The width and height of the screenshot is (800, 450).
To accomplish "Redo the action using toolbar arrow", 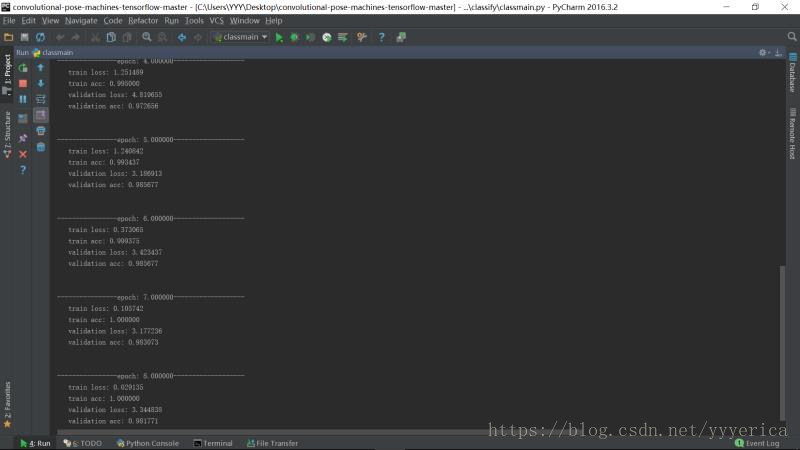I will (x=76, y=37).
